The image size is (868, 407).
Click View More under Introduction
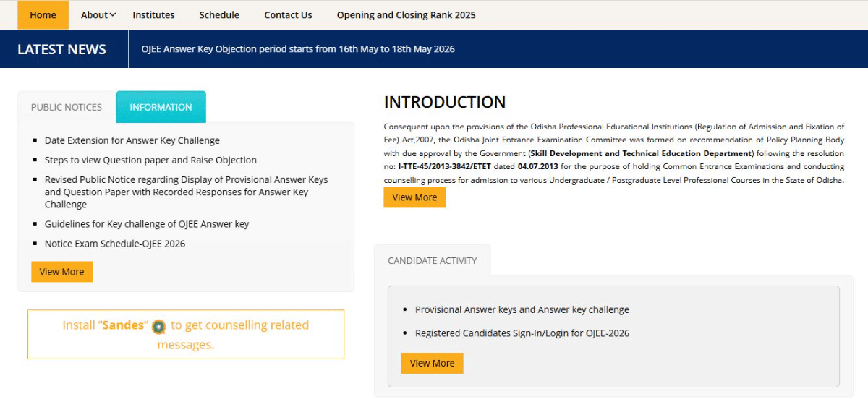[414, 197]
